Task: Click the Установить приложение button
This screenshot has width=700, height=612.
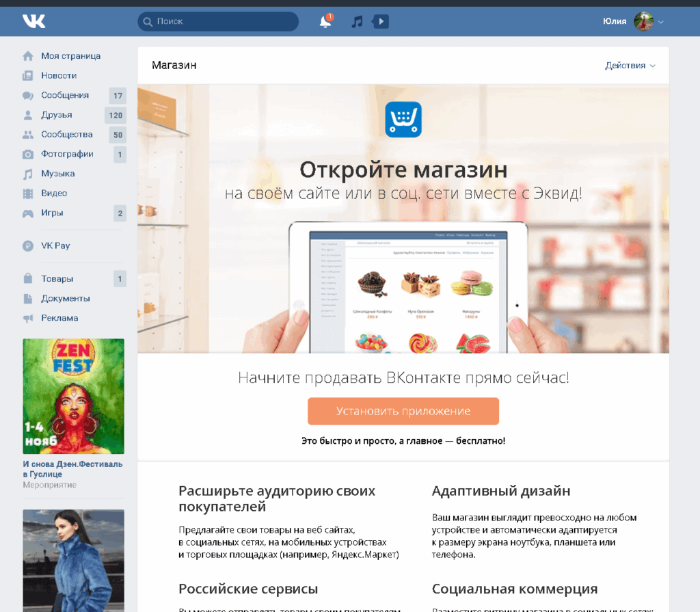Action: [403, 411]
